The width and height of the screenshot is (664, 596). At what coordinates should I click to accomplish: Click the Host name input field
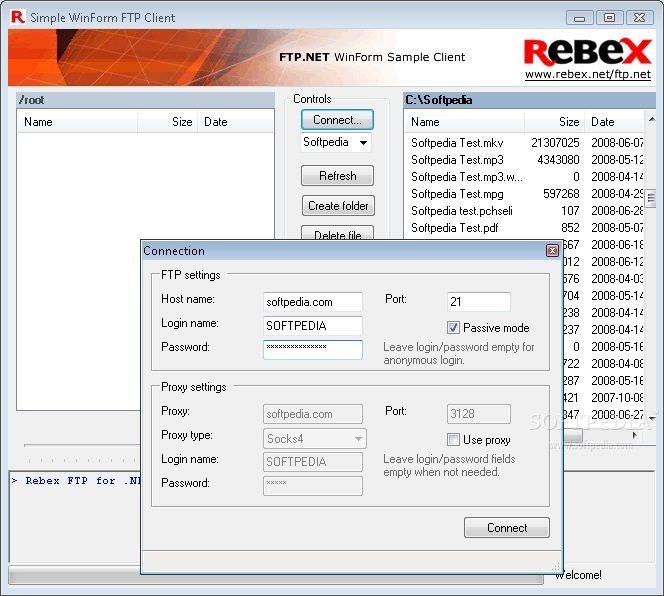(312, 301)
